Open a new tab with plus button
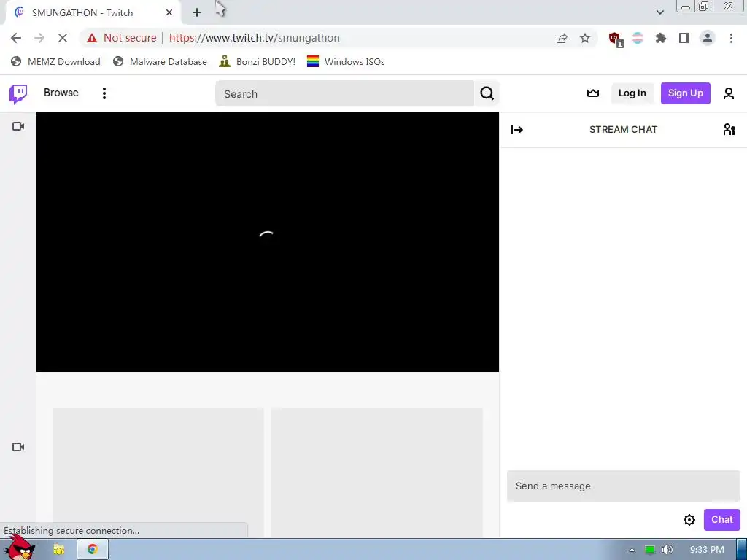 197,13
